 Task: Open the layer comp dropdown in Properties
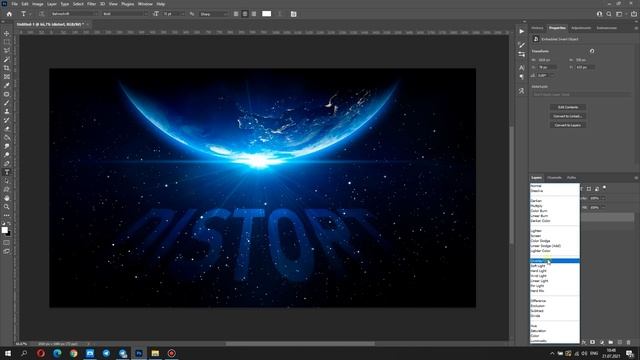[x=581, y=94]
